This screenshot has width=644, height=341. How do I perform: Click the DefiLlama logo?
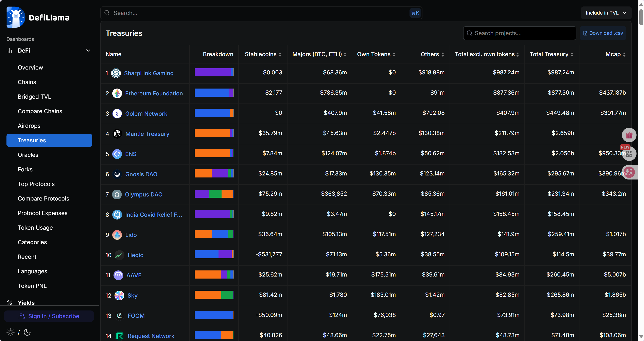click(x=38, y=17)
